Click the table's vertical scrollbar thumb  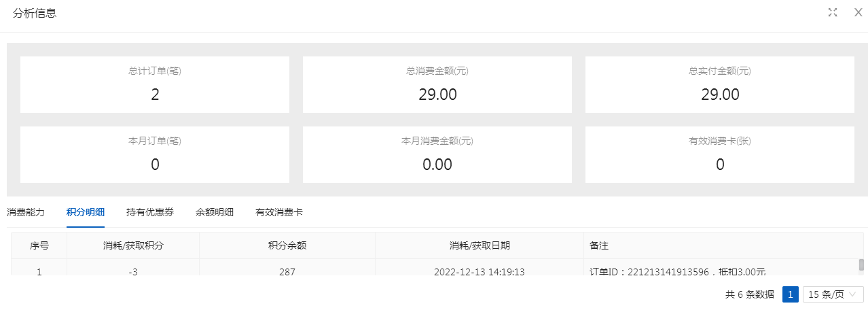pos(861,264)
